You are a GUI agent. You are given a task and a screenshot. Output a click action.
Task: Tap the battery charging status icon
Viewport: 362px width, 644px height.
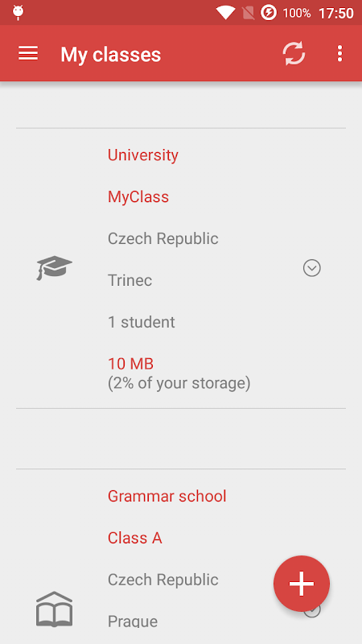(x=269, y=13)
